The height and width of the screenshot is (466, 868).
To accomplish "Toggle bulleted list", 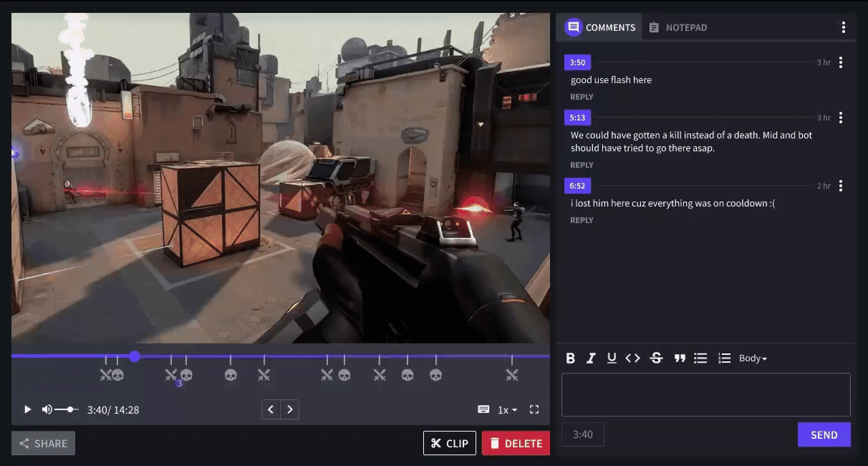I will [701, 358].
